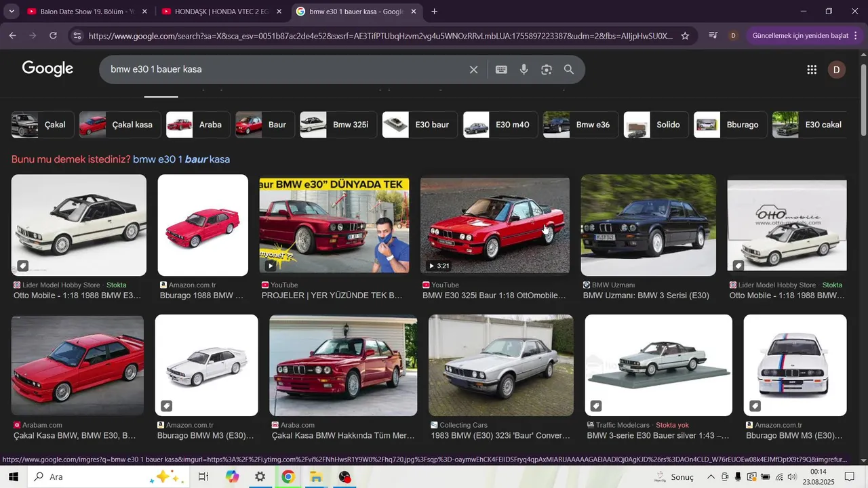Start voice search with microphone

524,69
